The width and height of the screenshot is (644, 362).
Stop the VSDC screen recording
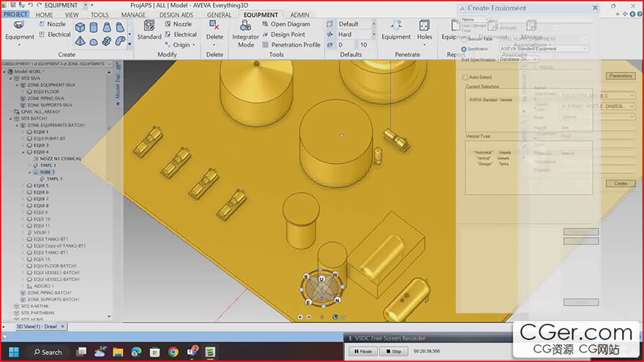coord(394,351)
